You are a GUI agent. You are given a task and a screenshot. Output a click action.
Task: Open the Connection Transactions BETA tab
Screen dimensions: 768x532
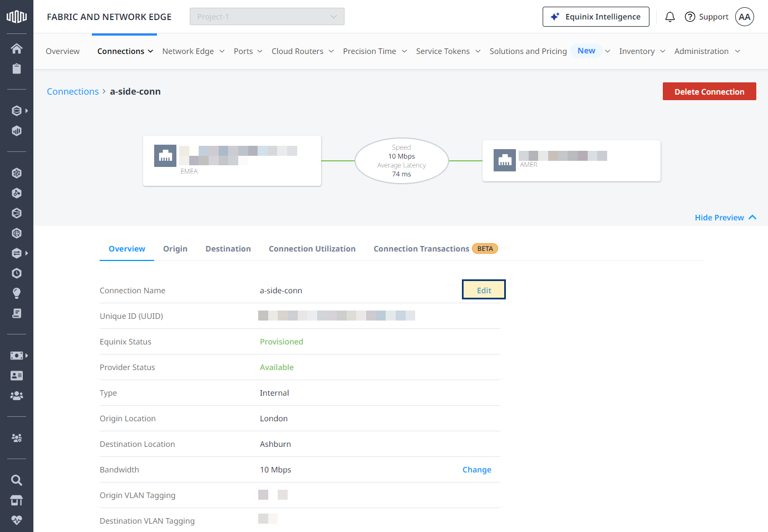(436, 249)
